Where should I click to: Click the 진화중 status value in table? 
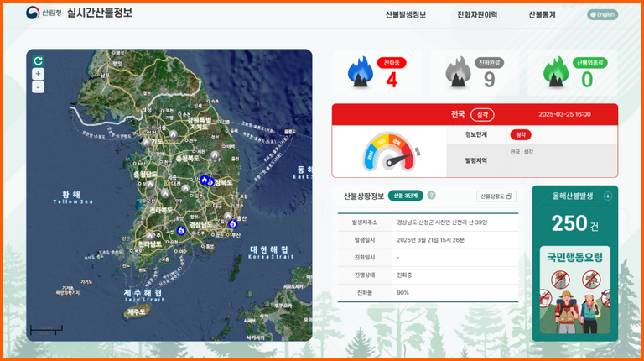click(404, 275)
